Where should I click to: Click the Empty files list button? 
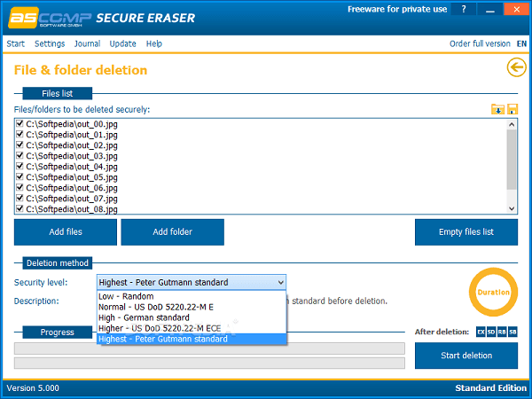pos(466,232)
